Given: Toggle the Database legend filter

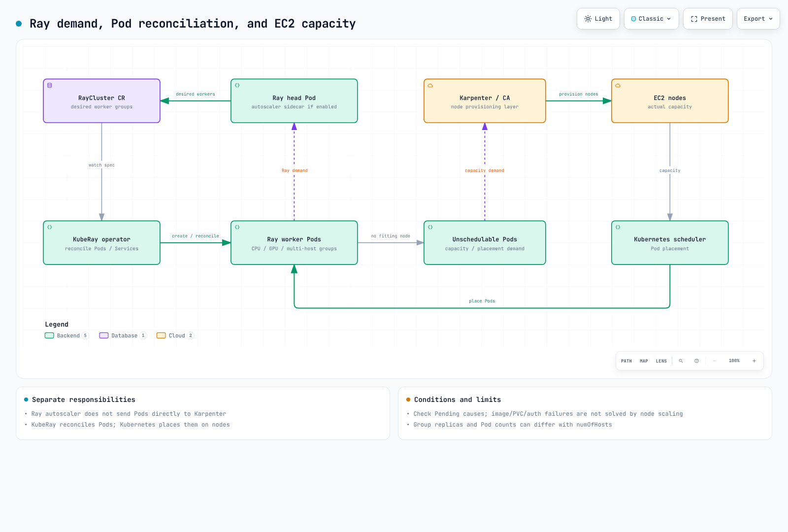Looking at the screenshot, I should [123, 335].
